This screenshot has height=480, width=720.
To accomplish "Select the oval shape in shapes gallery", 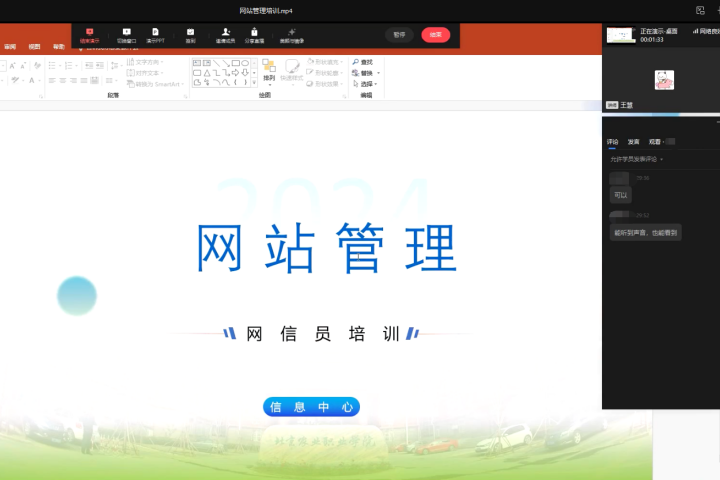I will 245,62.
